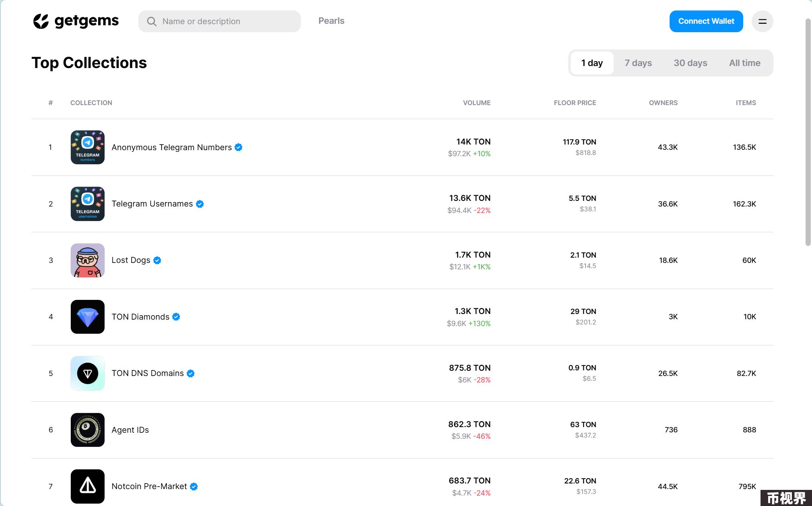Screen dimensions: 812x506
Task: Open the hamburger menu button
Action: coord(762,21)
